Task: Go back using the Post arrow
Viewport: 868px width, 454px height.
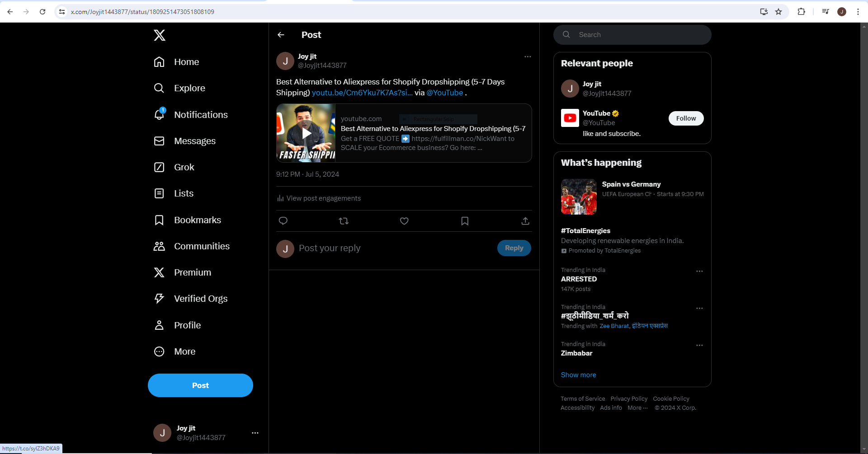Action: pyautogui.click(x=281, y=35)
